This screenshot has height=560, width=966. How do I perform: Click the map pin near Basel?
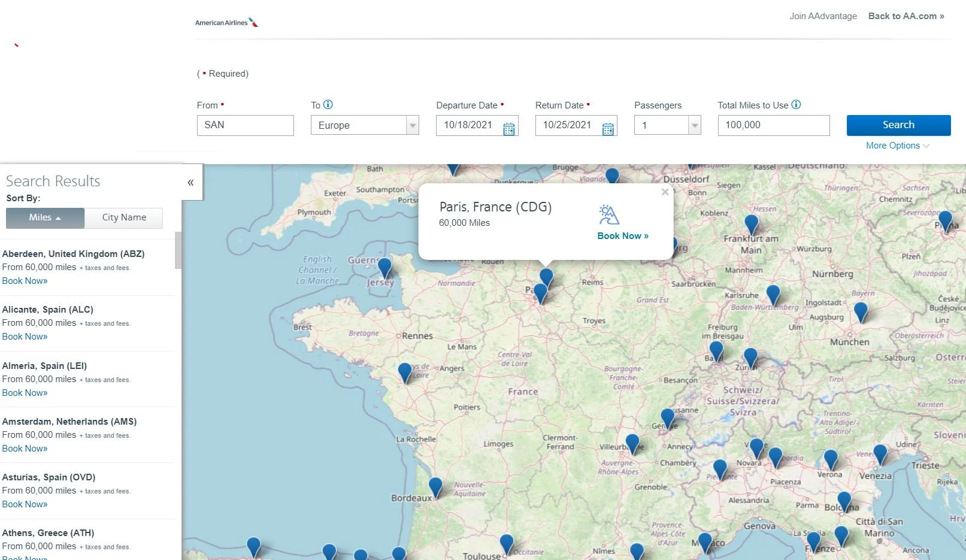(x=716, y=352)
